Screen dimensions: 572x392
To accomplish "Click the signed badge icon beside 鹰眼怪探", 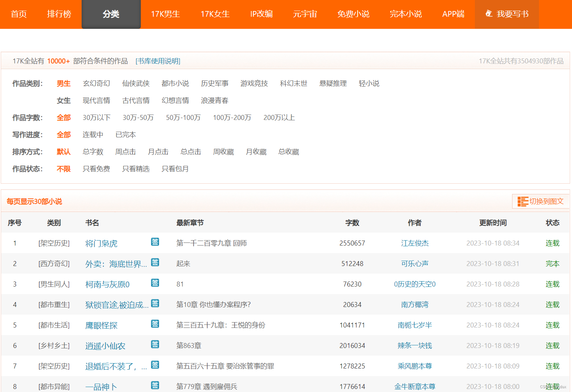I will [x=155, y=324].
